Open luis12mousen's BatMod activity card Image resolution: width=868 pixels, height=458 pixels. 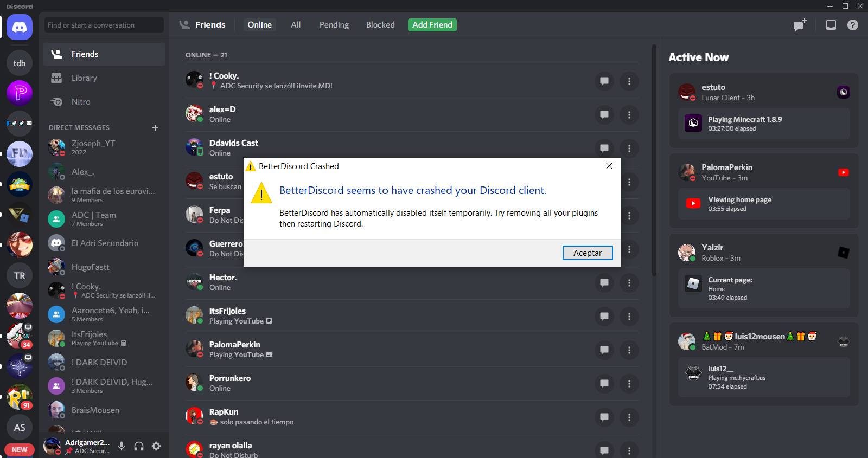point(764,364)
